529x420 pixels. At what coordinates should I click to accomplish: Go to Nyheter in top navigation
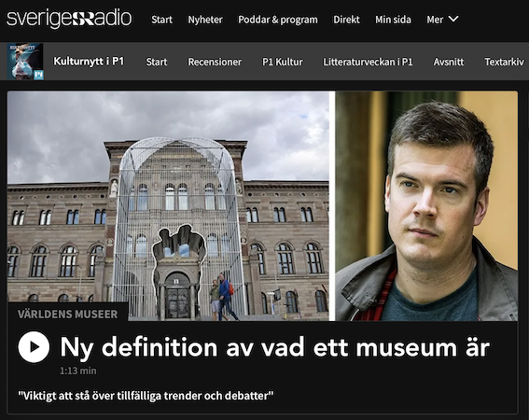(x=205, y=20)
